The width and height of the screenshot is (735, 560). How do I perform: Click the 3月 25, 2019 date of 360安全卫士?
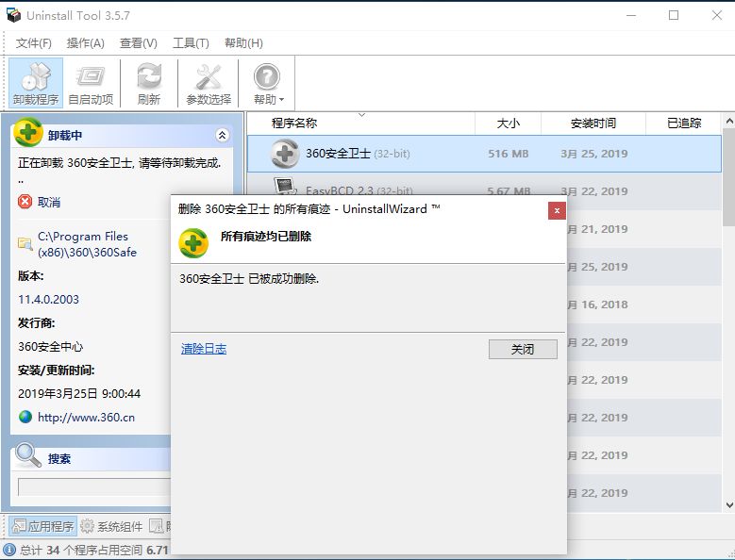pyautogui.click(x=593, y=154)
